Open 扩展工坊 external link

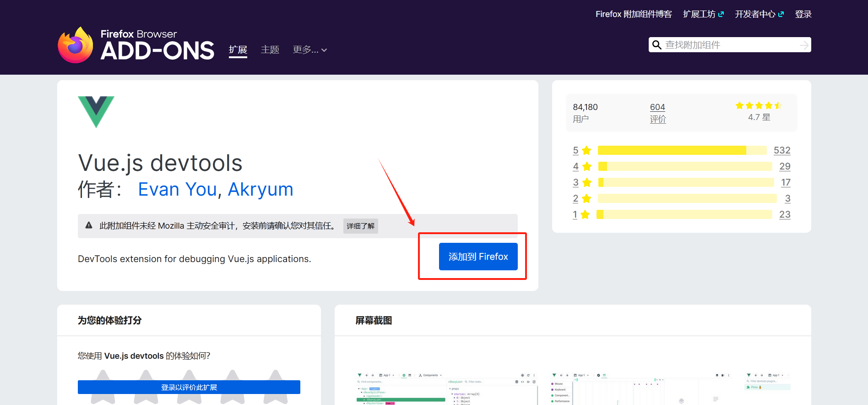[x=703, y=14]
